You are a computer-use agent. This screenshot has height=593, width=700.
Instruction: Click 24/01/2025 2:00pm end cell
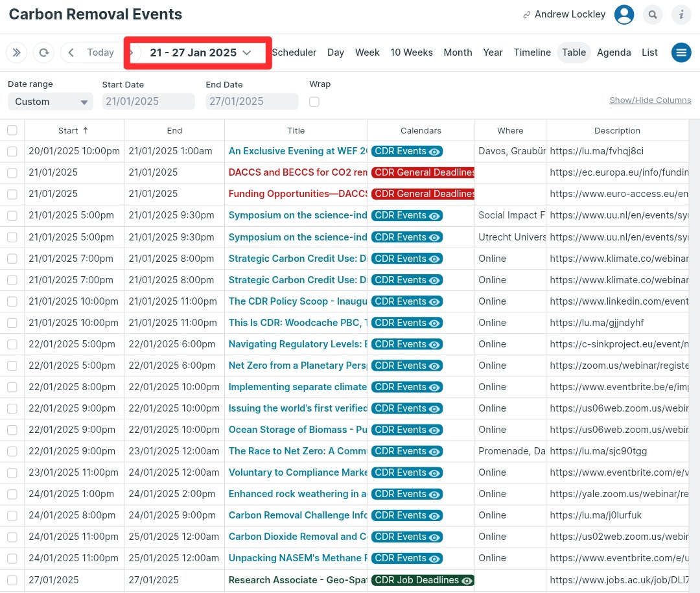click(x=172, y=494)
